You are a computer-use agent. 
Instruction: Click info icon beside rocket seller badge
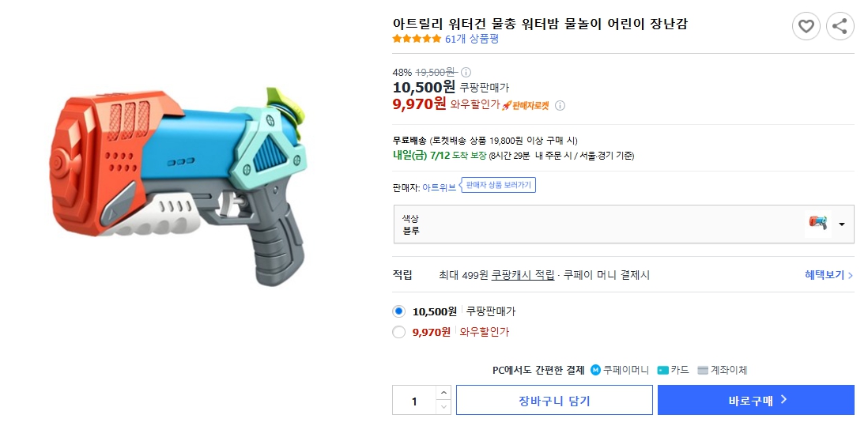[560, 105]
